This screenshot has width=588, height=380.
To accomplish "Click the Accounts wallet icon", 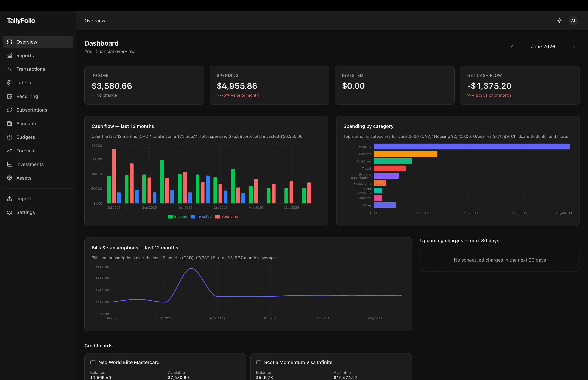I will [9, 123].
